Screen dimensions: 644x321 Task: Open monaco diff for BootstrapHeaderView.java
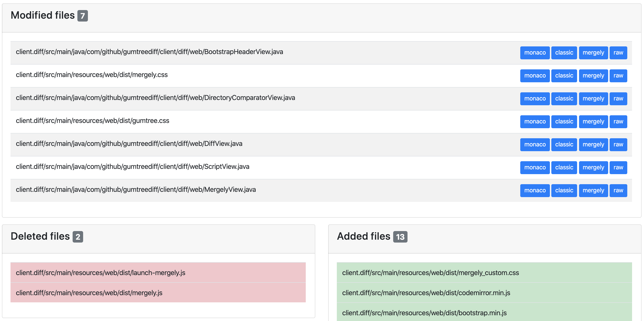click(535, 53)
